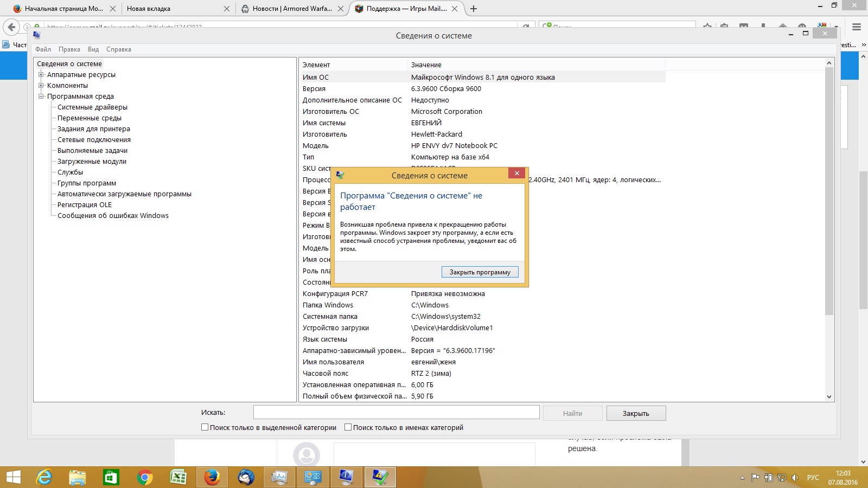The image size is (868, 488).
Task: Select 'Выполняемые задачи' tree item
Action: pos(93,151)
